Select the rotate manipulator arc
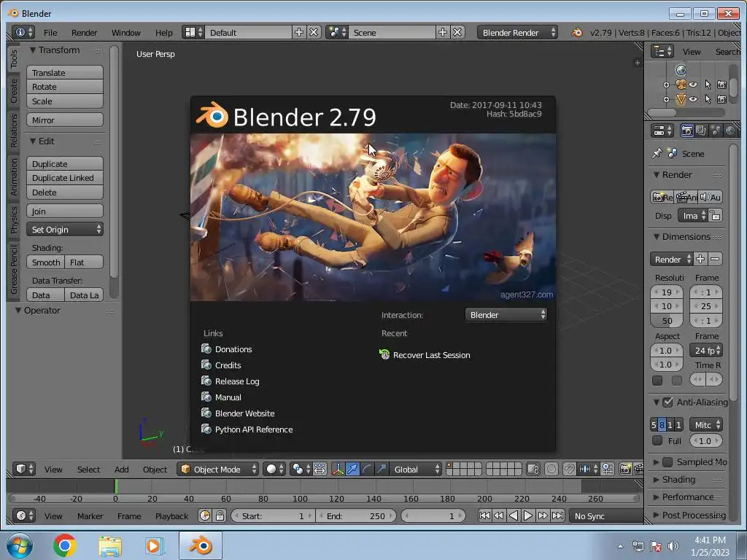 (366, 469)
